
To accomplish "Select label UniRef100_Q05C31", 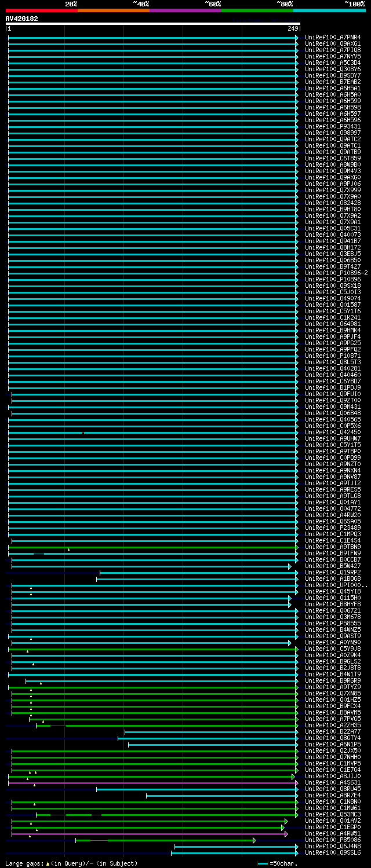I will 333,228.
